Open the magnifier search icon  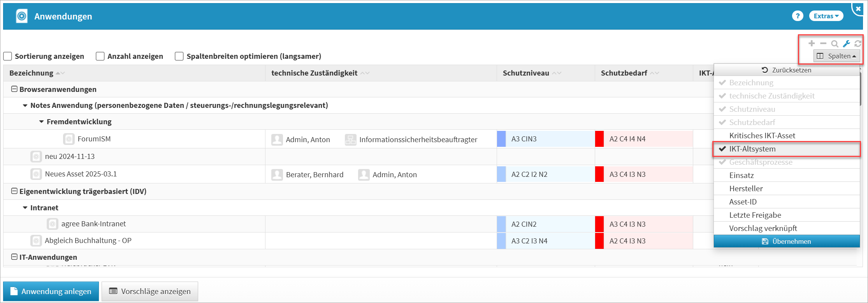coord(835,44)
